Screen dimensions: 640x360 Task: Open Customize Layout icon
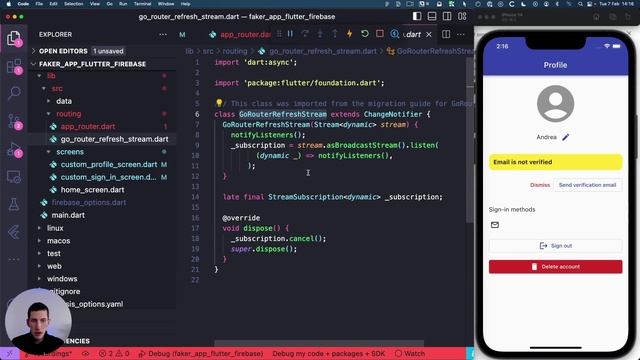tap(462, 16)
